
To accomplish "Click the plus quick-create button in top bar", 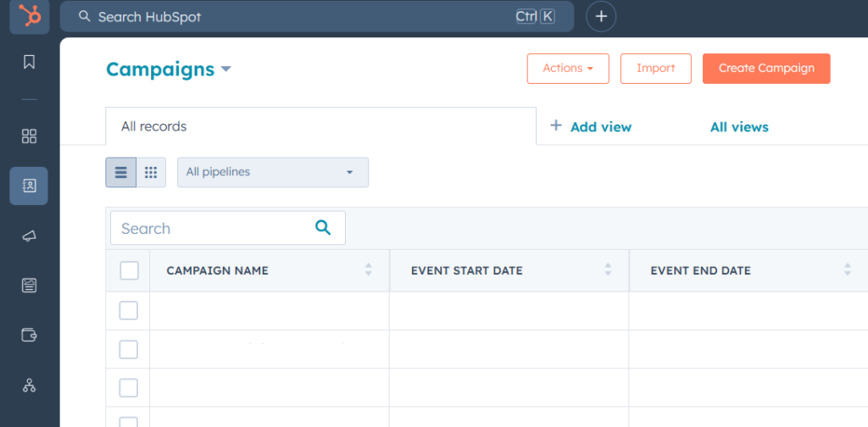I will (x=601, y=16).
